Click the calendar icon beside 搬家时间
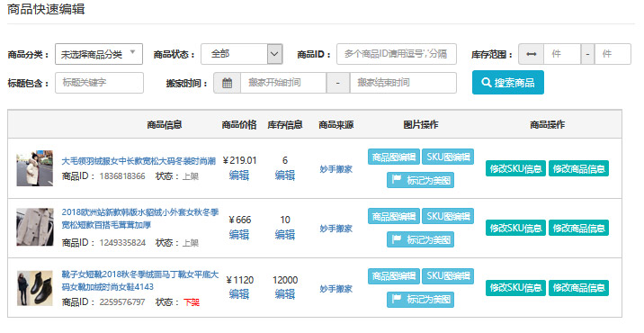 click(x=228, y=83)
